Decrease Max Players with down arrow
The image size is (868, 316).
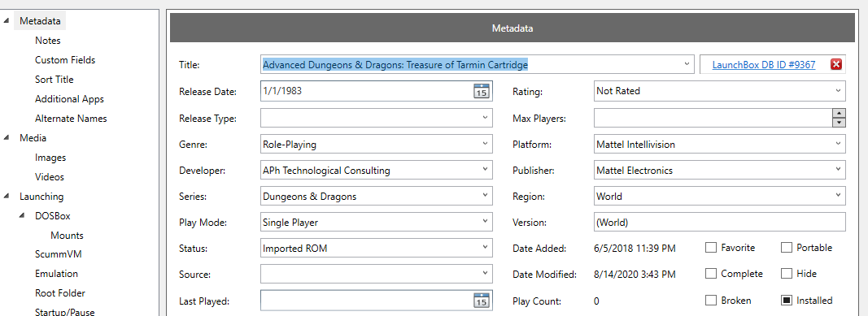click(840, 122)
